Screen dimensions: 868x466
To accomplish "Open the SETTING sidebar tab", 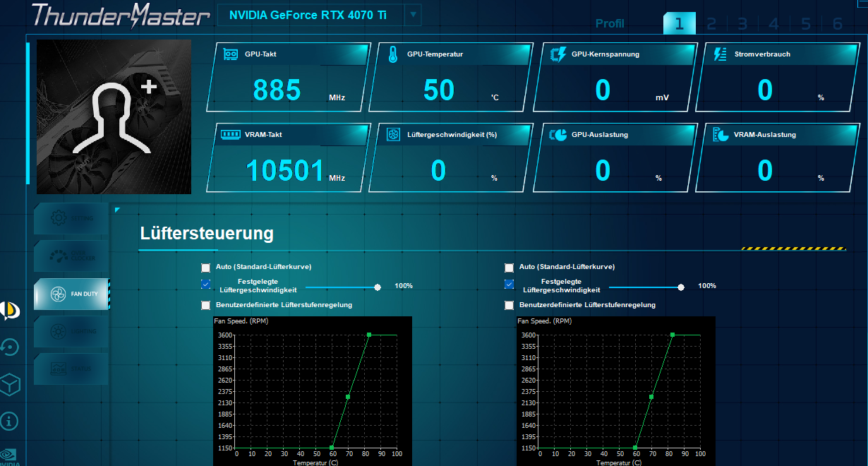I will [x=71, y=218].
